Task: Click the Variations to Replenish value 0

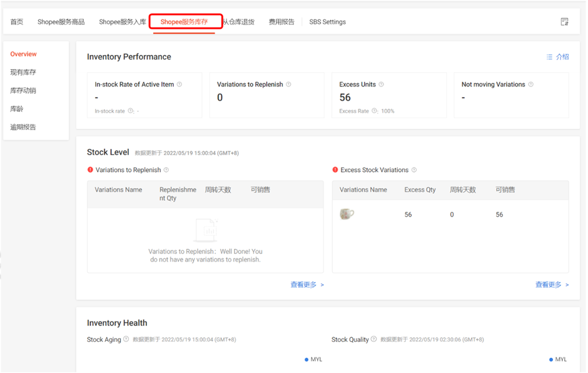Action: [x=220, y=98]
